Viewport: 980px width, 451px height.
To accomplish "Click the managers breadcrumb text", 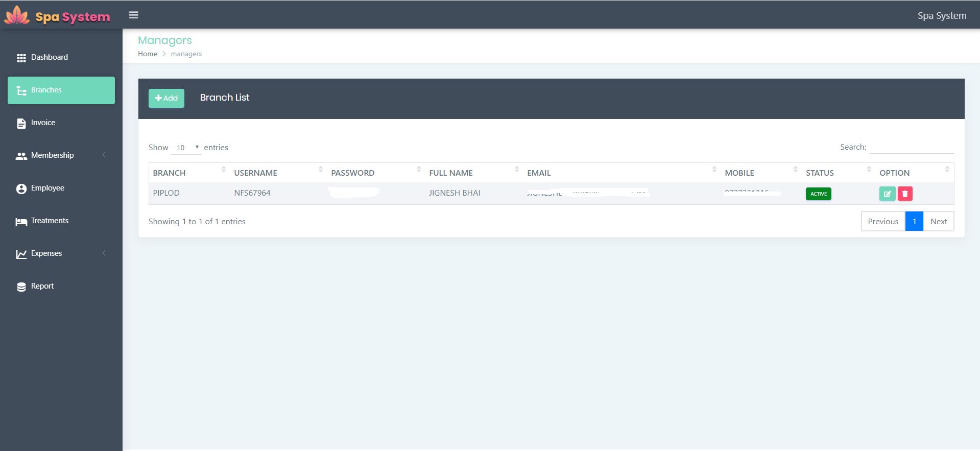I will pyautogui.click(x=186, y=54).
